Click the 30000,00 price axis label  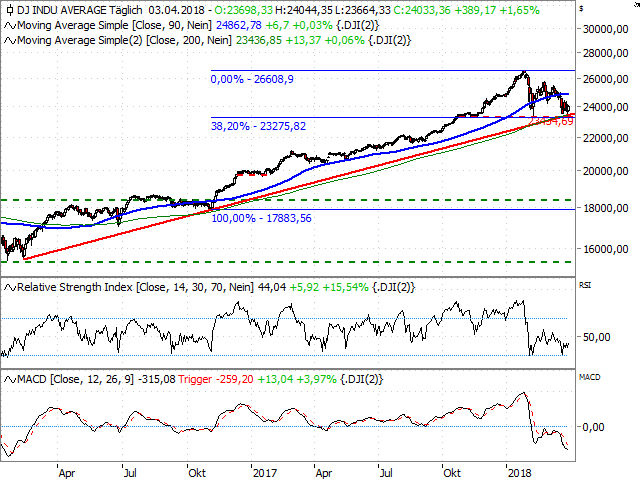click(606, 29)
